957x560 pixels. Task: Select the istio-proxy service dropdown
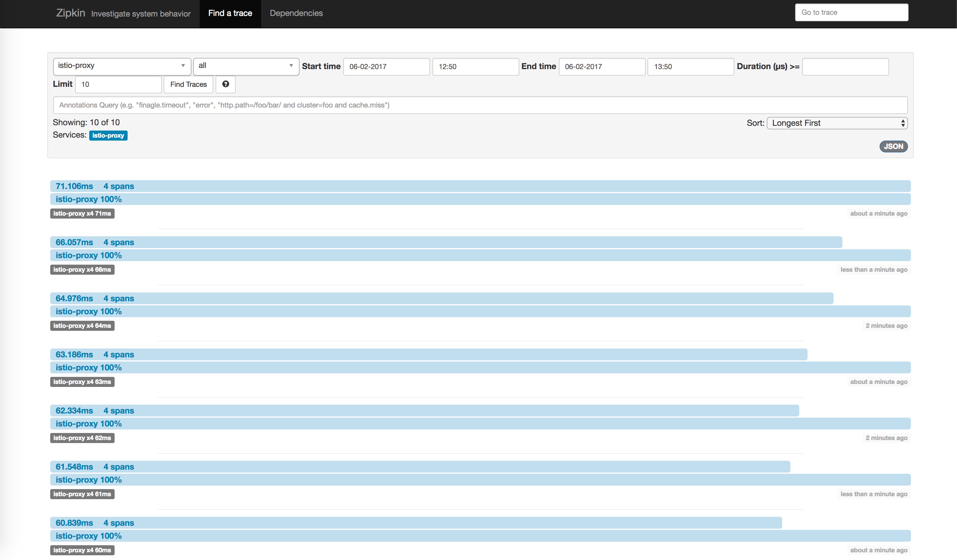[x=121, y=65]
